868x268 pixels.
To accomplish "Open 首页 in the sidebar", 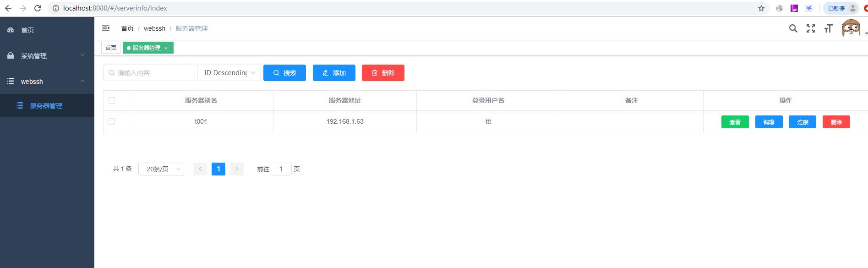I will [47, 30].
